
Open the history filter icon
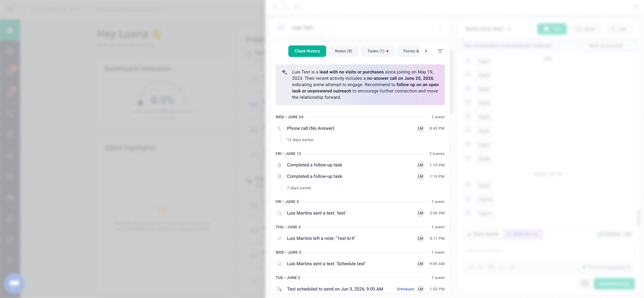[x=440, y=51]
